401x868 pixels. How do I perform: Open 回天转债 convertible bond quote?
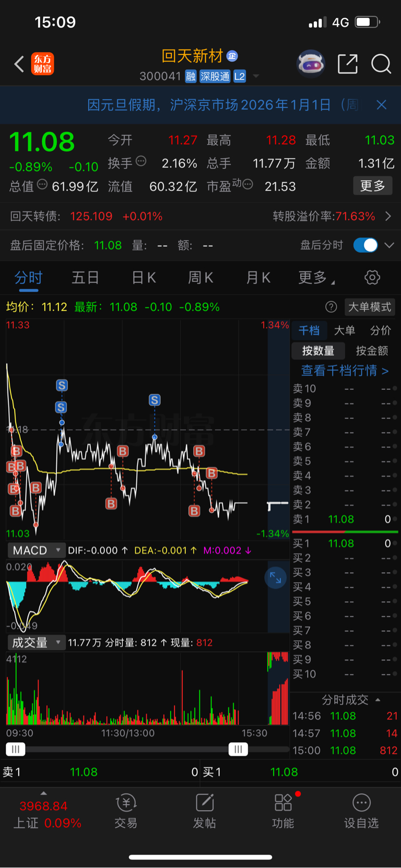point(86,216)
